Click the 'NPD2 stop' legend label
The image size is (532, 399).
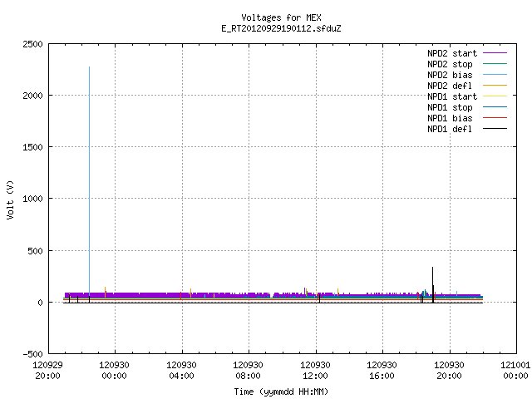[450, 64]
